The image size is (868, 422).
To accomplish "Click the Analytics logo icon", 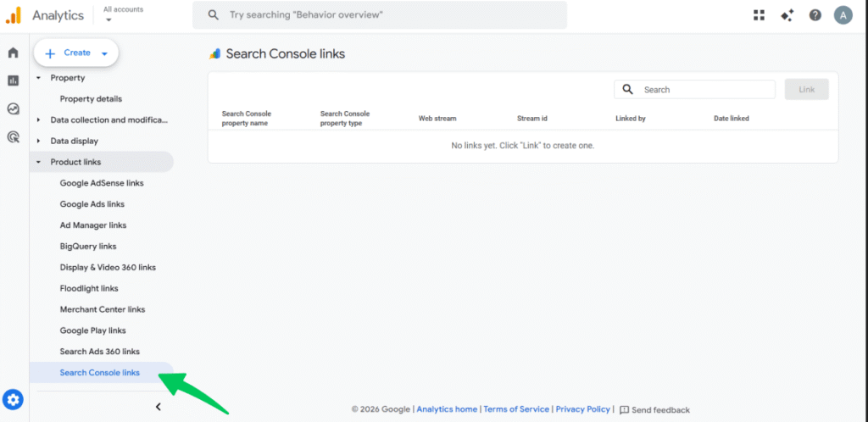I will 14,15.
